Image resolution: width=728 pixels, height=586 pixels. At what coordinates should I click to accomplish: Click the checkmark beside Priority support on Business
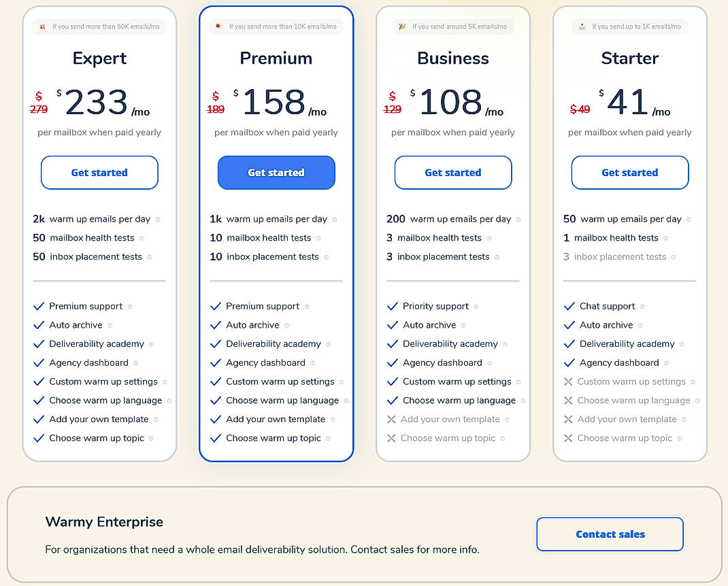click(x=393, y=306)
